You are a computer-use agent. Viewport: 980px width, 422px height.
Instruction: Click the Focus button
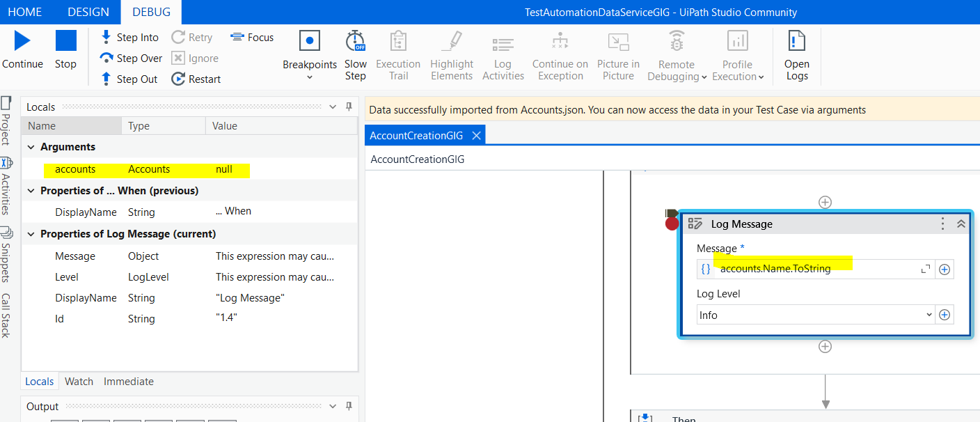pyautogui.click(x=252, y=38)
